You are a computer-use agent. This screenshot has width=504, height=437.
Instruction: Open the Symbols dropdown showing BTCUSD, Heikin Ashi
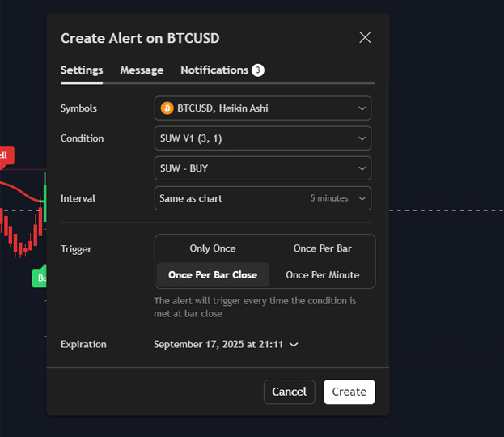click(x=263, y=108)
